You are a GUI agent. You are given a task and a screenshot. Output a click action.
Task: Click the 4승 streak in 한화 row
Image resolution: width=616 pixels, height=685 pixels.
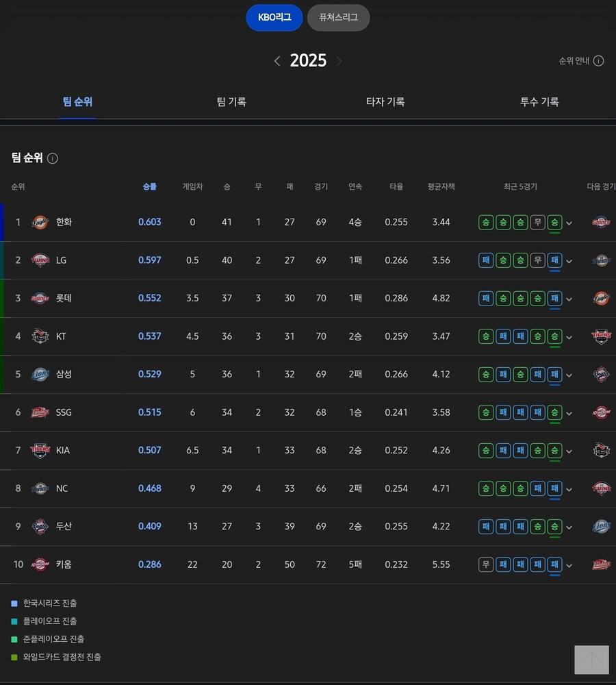point(355,222)
